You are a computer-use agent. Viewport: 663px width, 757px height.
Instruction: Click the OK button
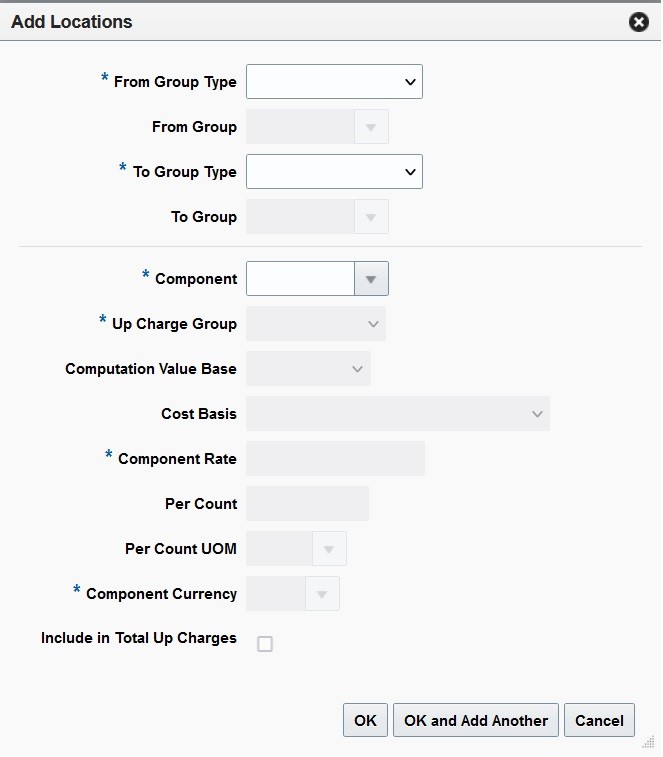365,720
